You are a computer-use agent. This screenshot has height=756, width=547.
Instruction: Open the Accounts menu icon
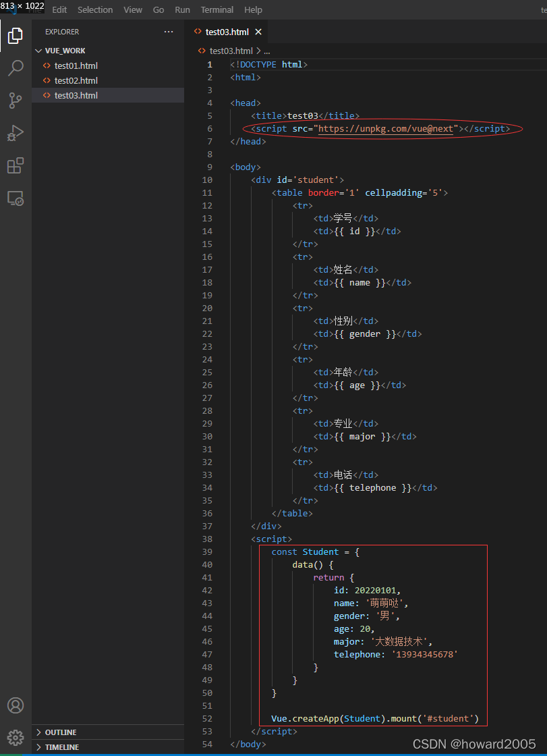[x=16, y=705]
